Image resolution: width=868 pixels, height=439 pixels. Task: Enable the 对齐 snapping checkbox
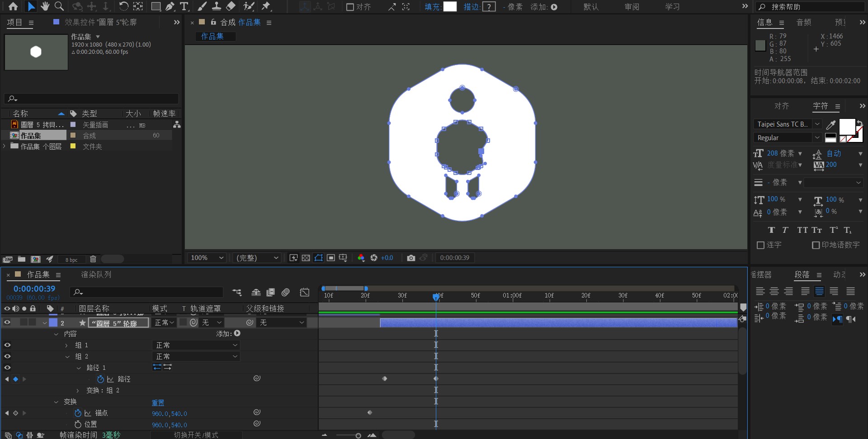point(350,7)
